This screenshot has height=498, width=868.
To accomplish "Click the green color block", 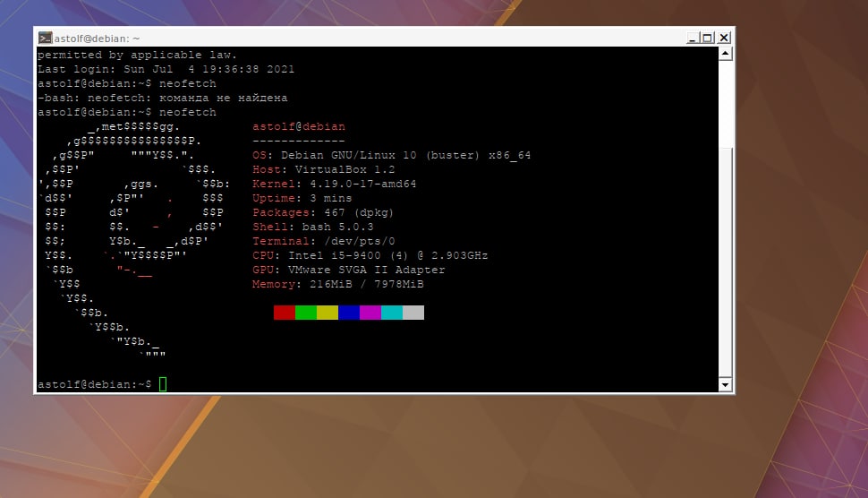I will click(305, 313).
